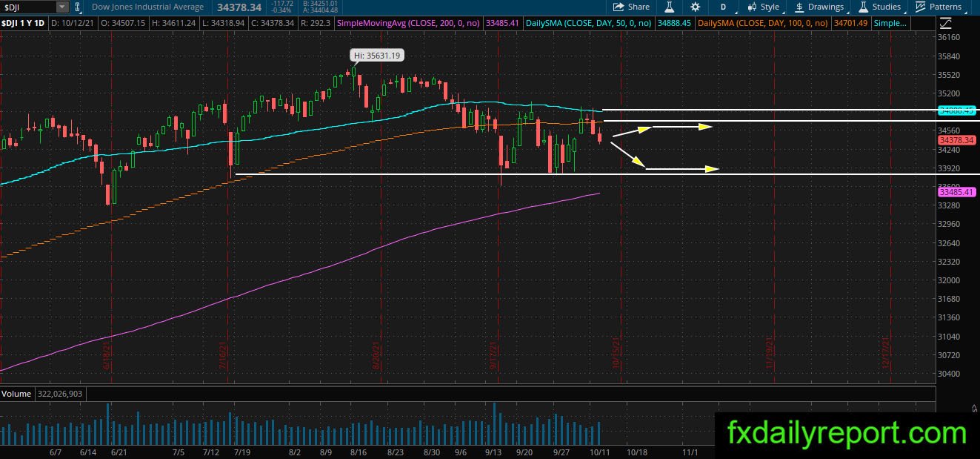Click the H: 34611.24 high value
The image size is (980, 459).
click(176, 23)
